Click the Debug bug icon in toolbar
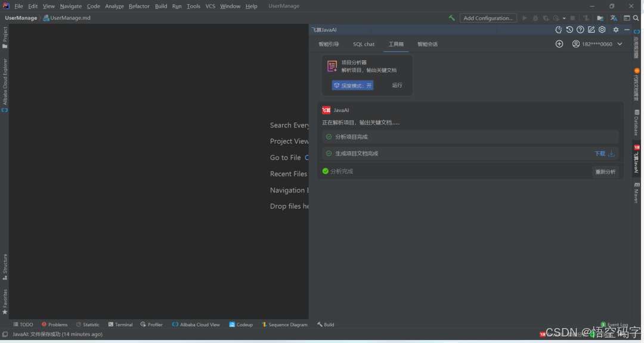Viewport: 644px width, 343px height. pos(535,18)
